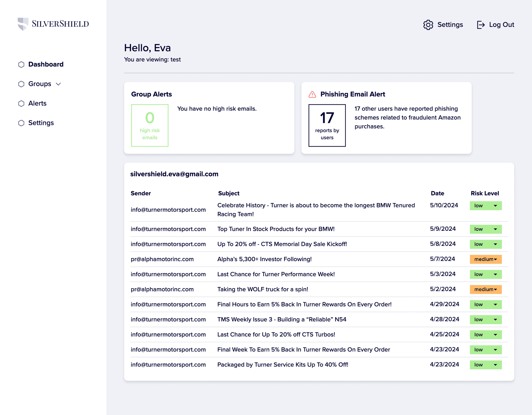
Task: Open risk dropdown for CTS Turbos email
Action: click(x=486, y=335)
